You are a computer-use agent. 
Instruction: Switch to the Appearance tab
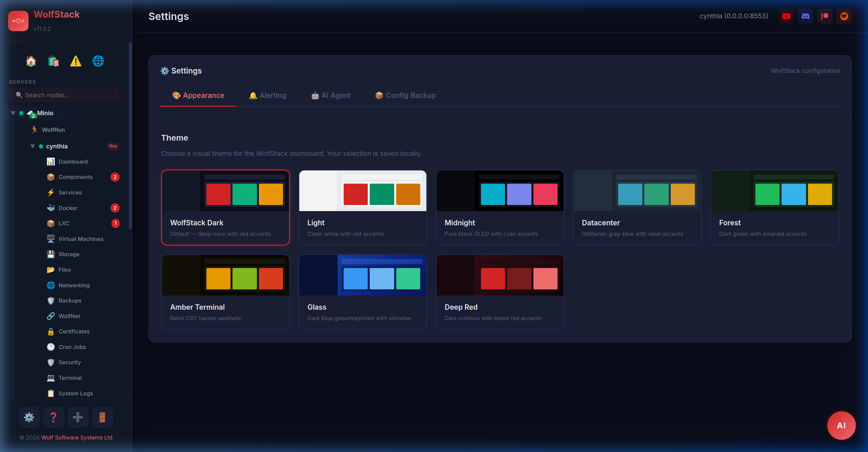pos(198,96)
